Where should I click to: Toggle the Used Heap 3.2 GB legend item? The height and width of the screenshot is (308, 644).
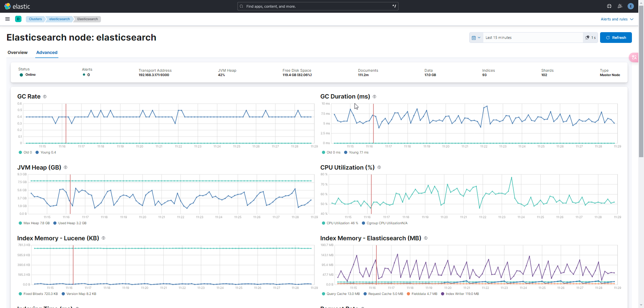pos(70,223)
